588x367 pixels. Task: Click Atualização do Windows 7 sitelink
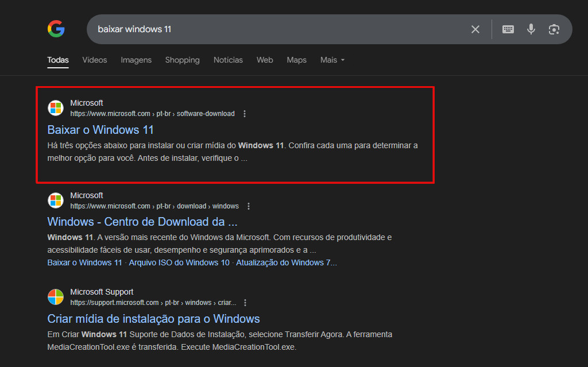pos(287,262)
